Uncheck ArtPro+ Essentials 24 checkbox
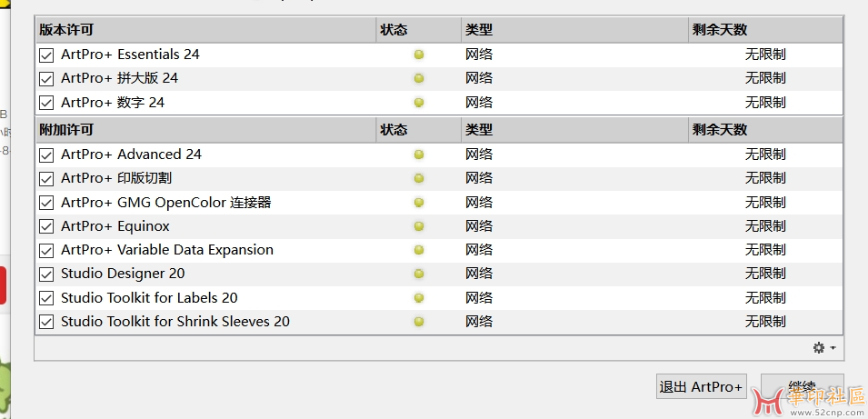Viewport: 868px width, 419px height. [46, 55]
